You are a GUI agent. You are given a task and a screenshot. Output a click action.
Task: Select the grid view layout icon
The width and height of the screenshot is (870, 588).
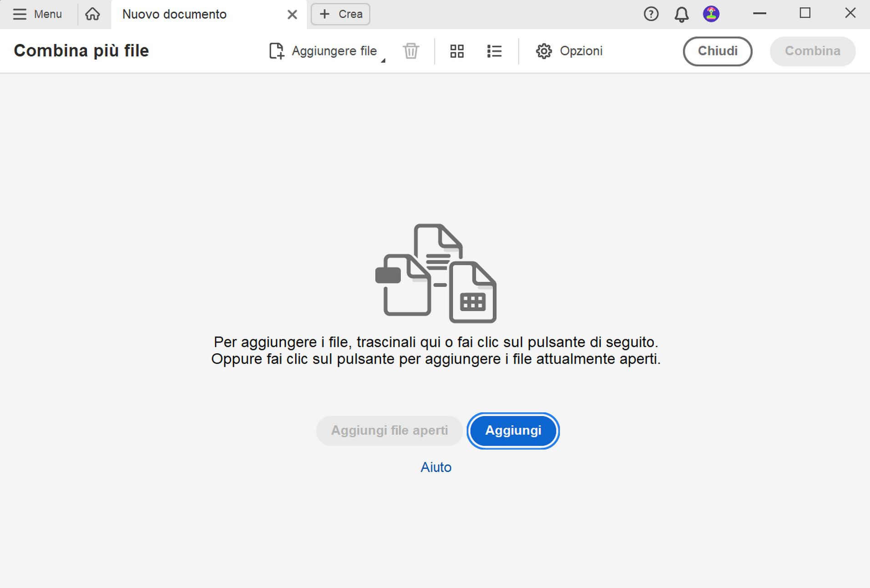(x=457, y=51)
